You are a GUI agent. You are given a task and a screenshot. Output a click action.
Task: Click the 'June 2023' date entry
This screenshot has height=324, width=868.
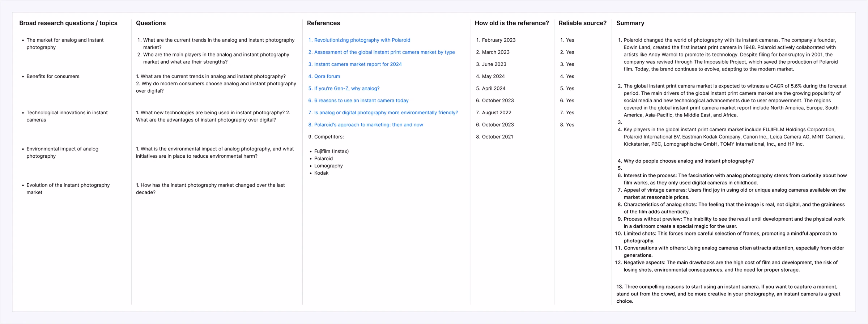click(494, 64)
